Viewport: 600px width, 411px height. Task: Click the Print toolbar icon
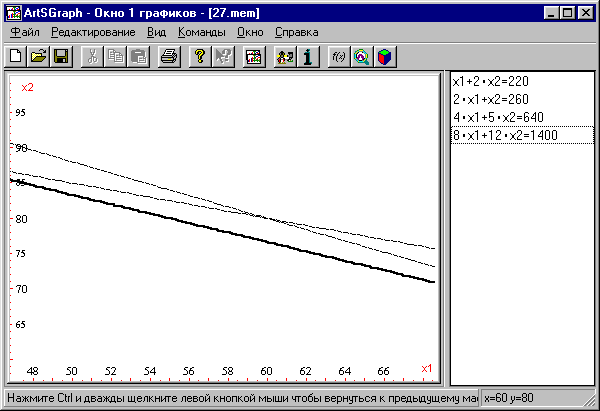pyautogui.click(x=169, y=57)
